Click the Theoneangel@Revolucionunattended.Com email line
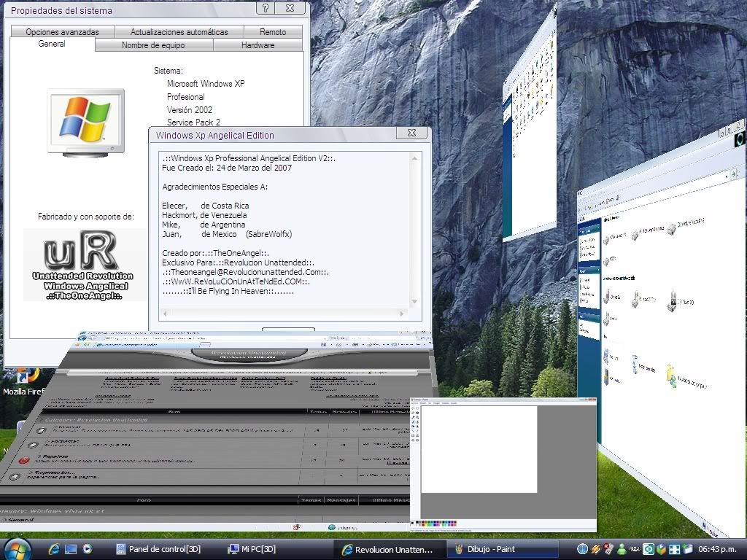The width and height of the screenshot is (747, 560). click(245, 273)
